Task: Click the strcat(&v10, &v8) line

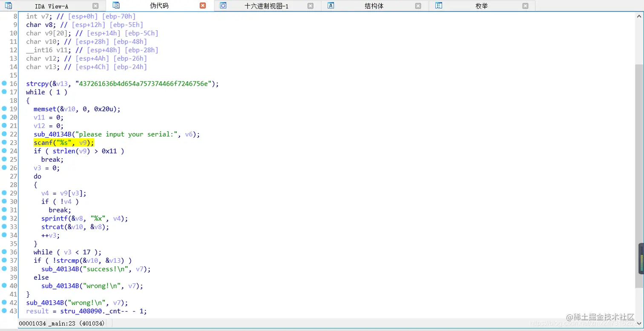Action: (x=75, y=227)
